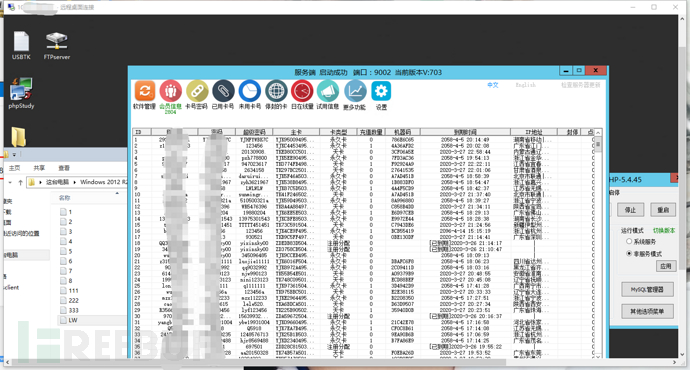This screenshot has height=370, width=690.
Task: Open 其他选项菜单 options menu button
Action: pos(647,311)
